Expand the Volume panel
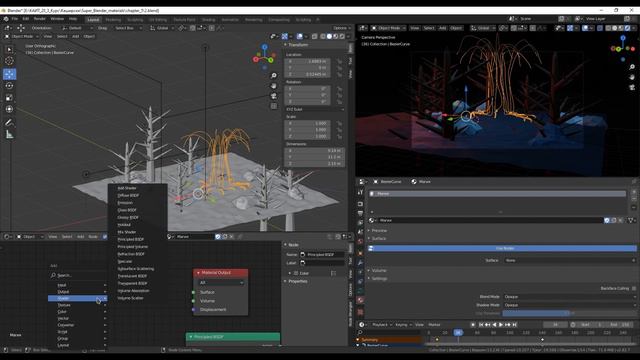The image size is (640, 360). pyautogui.click(x=378, y=270)
